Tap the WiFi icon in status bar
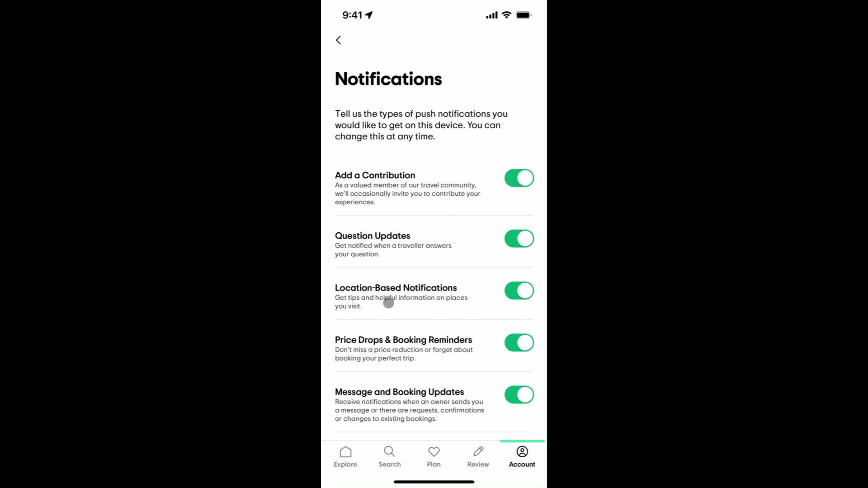The image size is (868, 488). coord(507,15)
